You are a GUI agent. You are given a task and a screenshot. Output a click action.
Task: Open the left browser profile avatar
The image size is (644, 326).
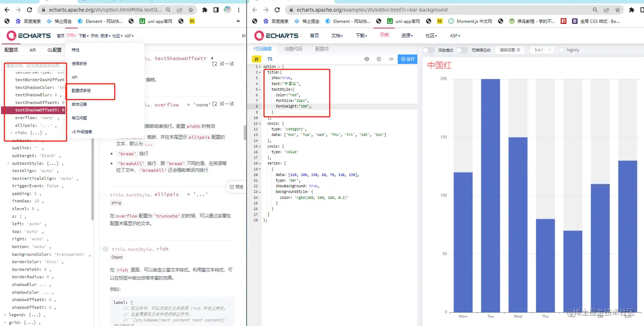[x=227, y=9]
